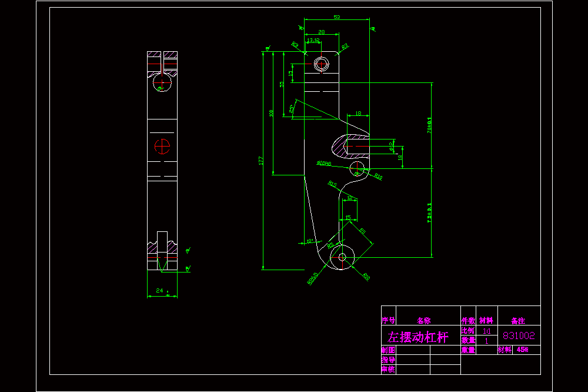Select the "28" dimension text
The height and width of the screenshot is (392, 588).
(x=322, y=32)
